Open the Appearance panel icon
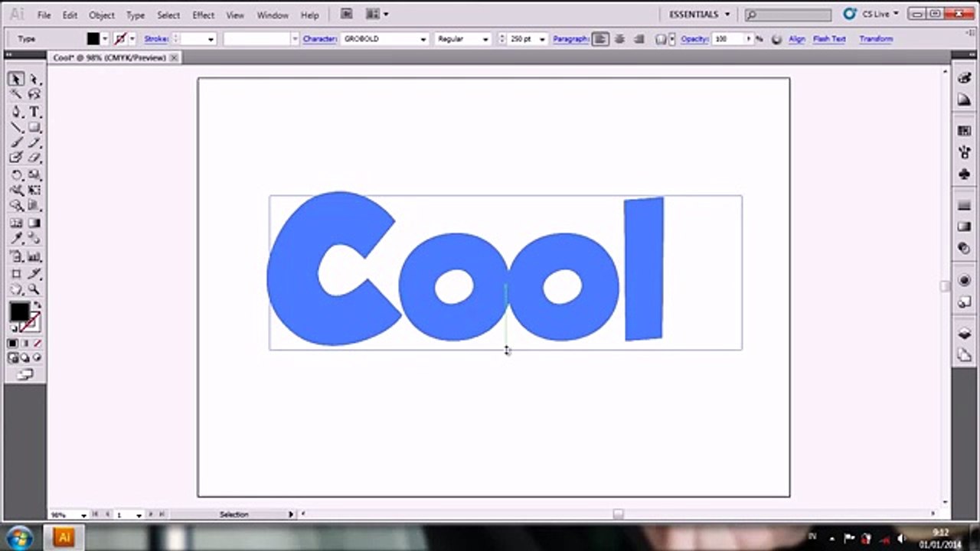 [x=965, y=280]
